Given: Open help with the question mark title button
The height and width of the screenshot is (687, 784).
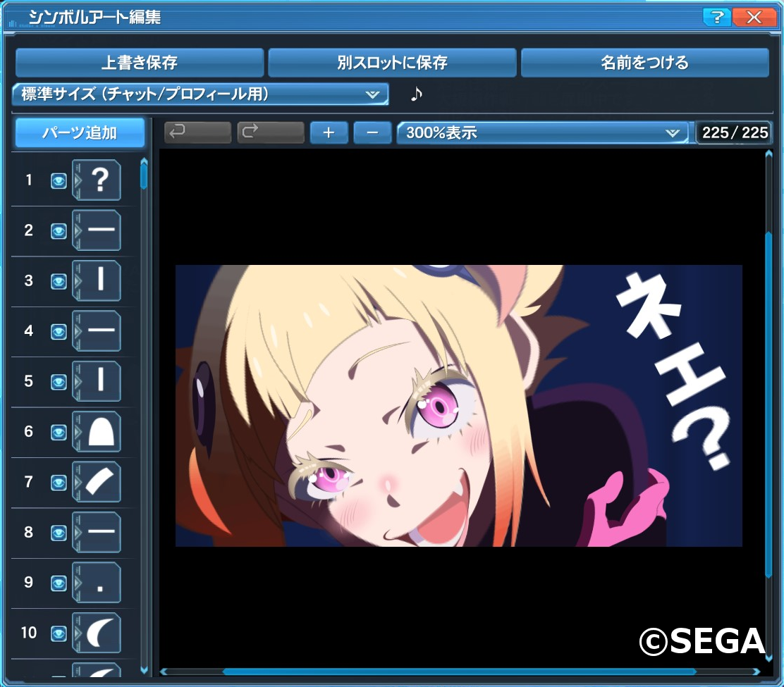Looking at the screenshot, I should click(716, 17).
